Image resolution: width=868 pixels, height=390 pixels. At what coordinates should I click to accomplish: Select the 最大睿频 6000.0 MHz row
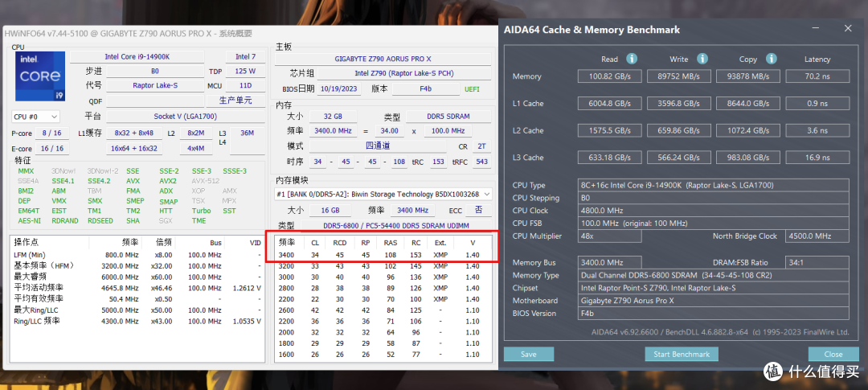point(137,277)
